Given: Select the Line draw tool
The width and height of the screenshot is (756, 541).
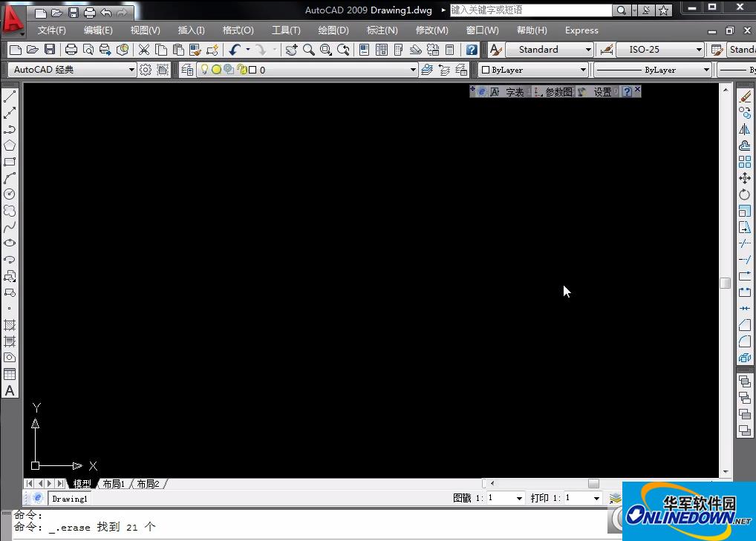Looking at the screenshot, I should pyautogui.click(x=10, y=96).
